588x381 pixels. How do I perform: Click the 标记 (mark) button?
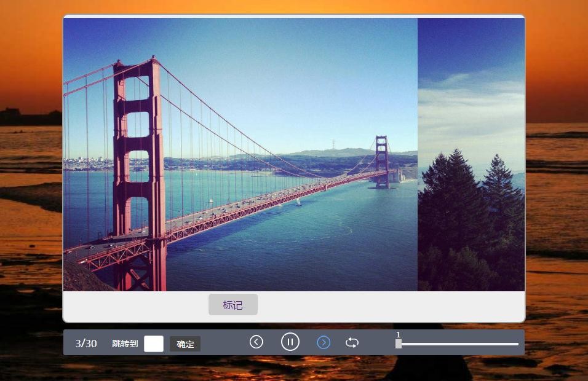[233, 305]
